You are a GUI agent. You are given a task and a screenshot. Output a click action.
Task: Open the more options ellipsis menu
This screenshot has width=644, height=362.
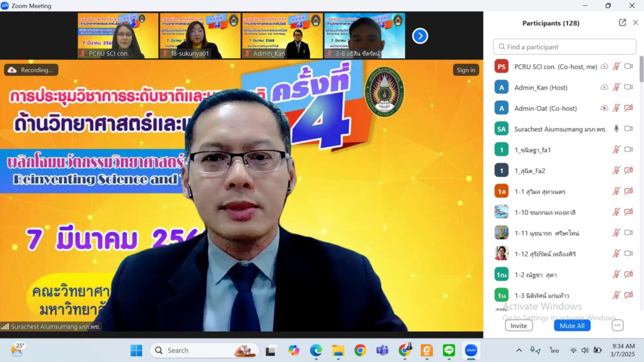tap(617, 325)
